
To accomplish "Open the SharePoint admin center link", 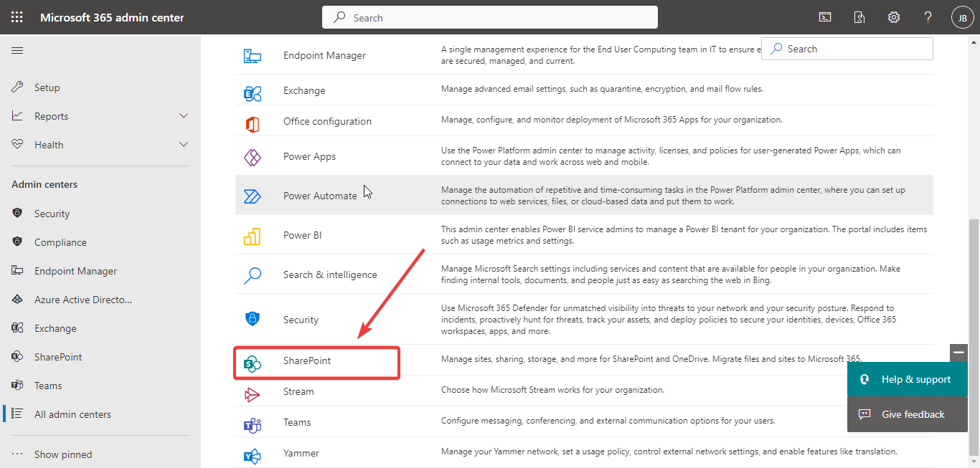I will coord(307,360).
